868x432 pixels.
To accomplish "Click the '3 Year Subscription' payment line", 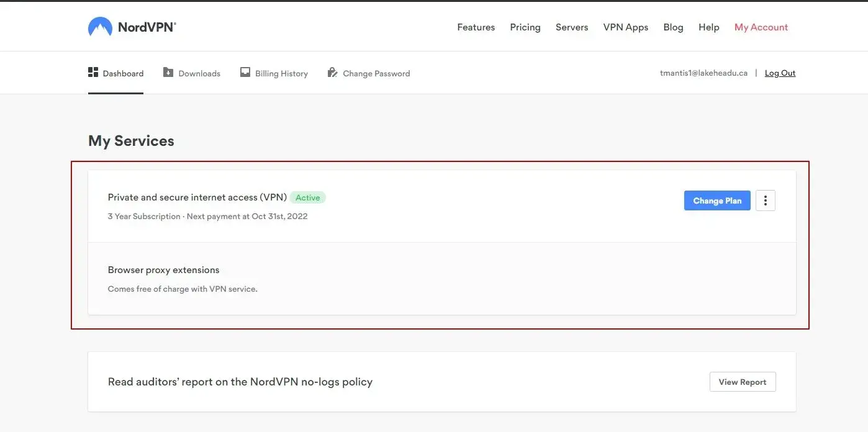I will click(208, 217).
